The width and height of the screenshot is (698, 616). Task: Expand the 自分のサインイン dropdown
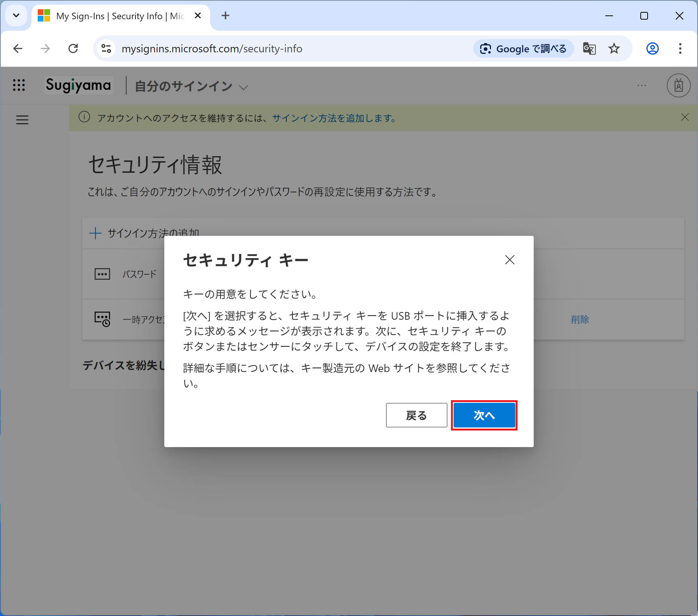(x=243, y=87)
